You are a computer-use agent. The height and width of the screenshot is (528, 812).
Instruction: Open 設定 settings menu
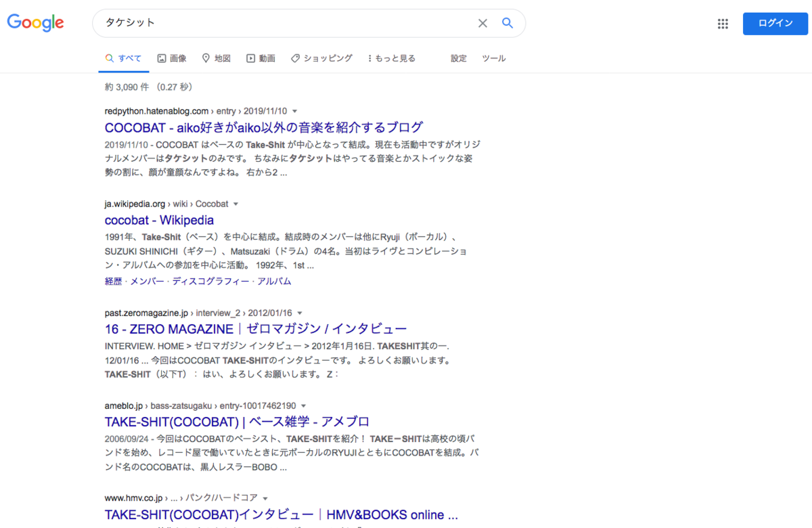point(459,58)
